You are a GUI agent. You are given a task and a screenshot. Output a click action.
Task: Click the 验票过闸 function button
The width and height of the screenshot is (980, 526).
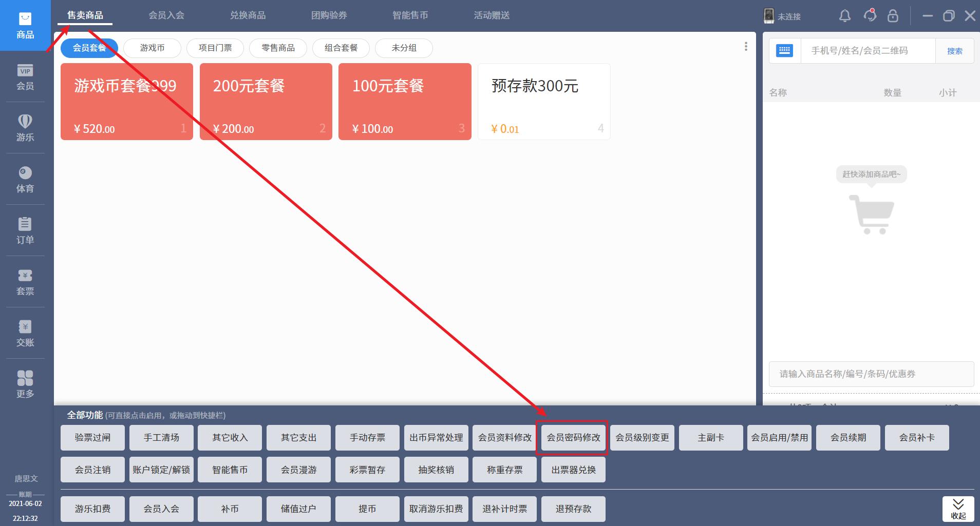coord(92,438)
